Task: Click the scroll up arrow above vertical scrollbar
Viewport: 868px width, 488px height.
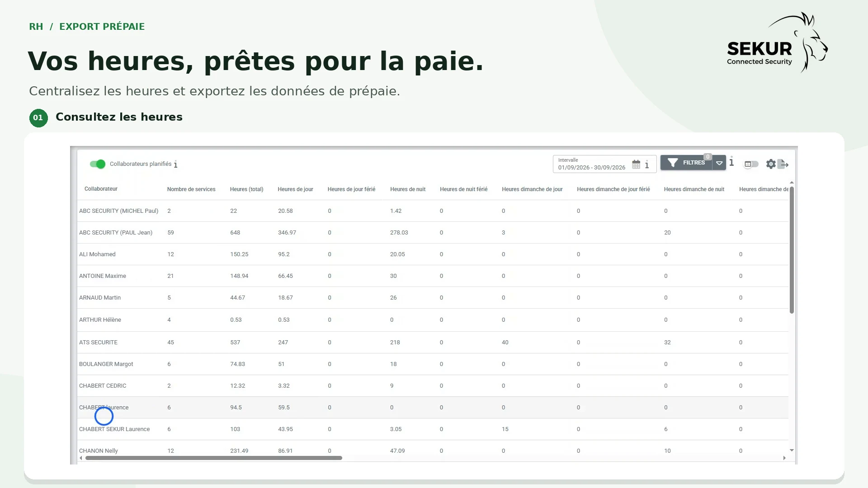Action: pos(792,183)
